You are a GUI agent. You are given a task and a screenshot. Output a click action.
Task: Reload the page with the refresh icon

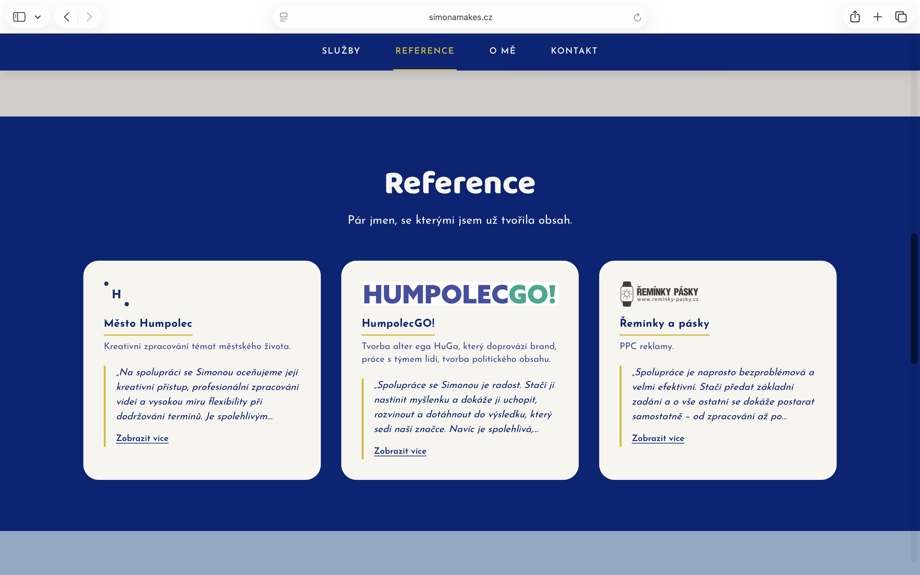637,17
